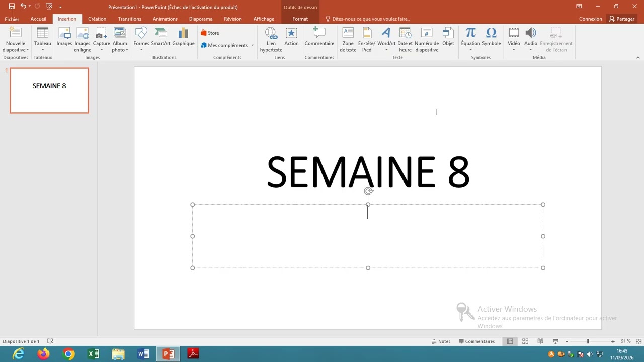Image resolution: width=644 pixels, height=362 pixels.
Task: Switch to the Accueil tab
Action: (x=38, y=19)
